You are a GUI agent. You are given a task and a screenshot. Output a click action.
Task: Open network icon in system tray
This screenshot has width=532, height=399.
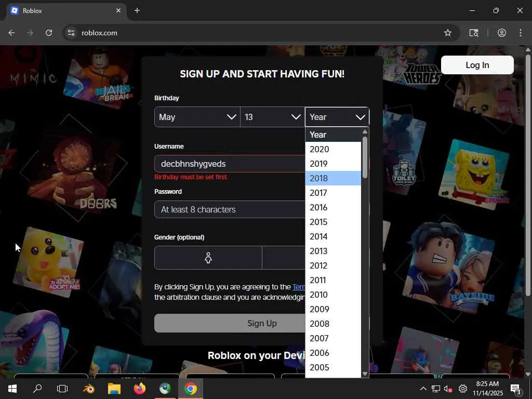pyautogui.click(x=436, y=389)
